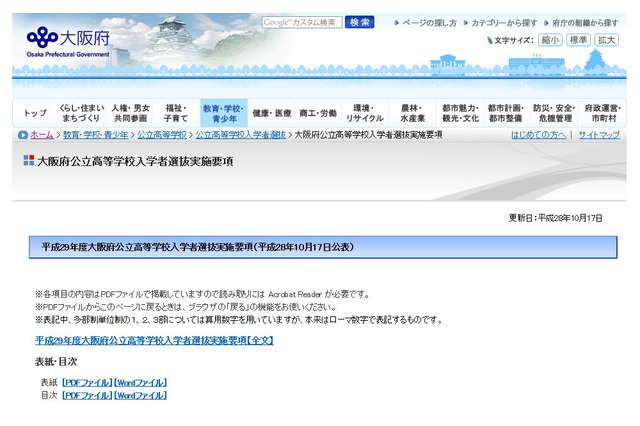The width and height of the screenshot is (640, 426).
Task: Select 教育・学校・青少年 tab
Action: [x=224, y=113]
